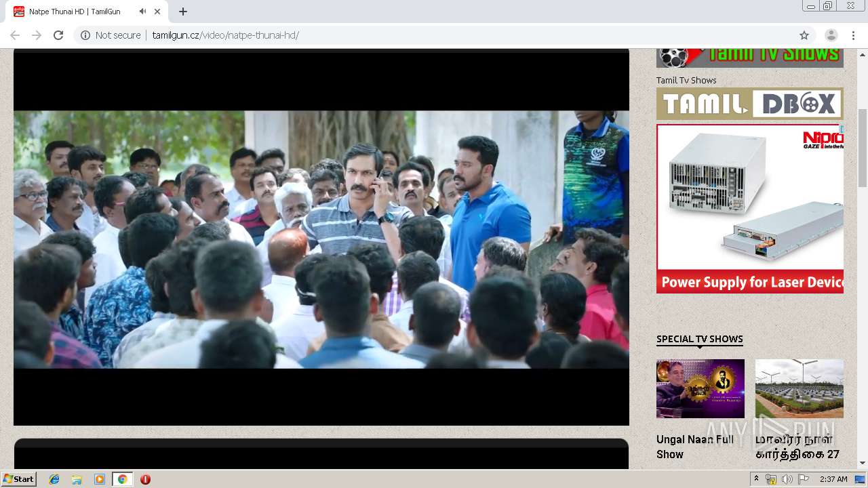
Task: Open a new browser tab
Action: pos(183,12)
